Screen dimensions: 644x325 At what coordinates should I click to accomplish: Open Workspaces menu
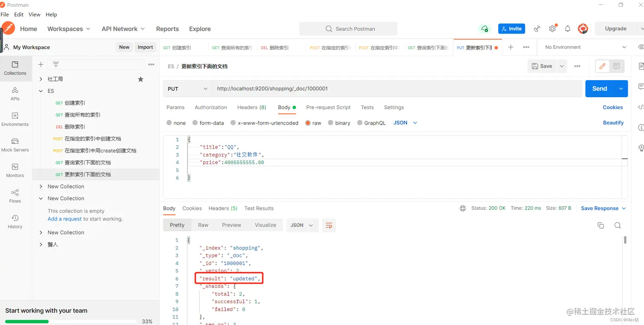click(x=69, y=29)
